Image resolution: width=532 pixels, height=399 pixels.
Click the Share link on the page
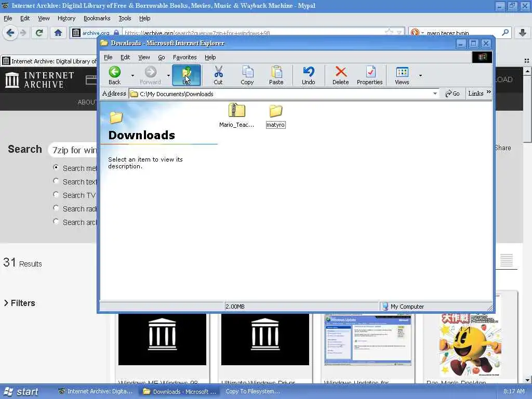[502, 148]
